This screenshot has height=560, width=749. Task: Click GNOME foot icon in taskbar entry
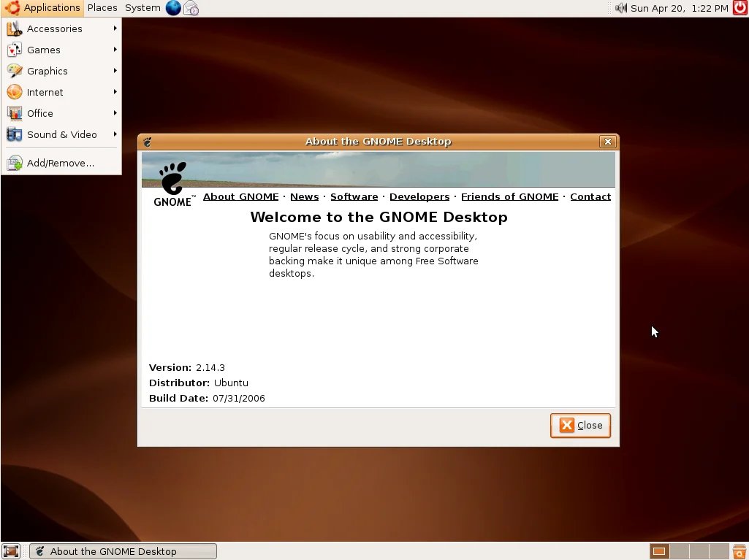coord(40,551)
